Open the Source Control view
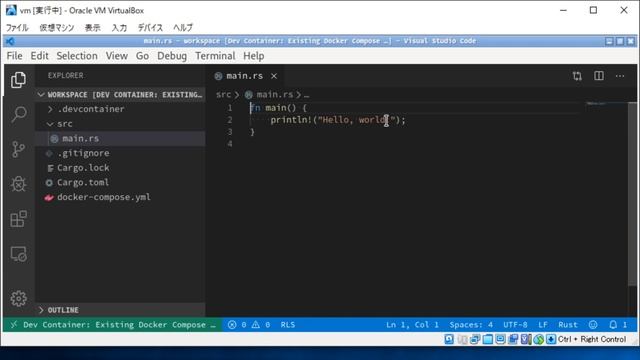640x360 pixels. 18,149
